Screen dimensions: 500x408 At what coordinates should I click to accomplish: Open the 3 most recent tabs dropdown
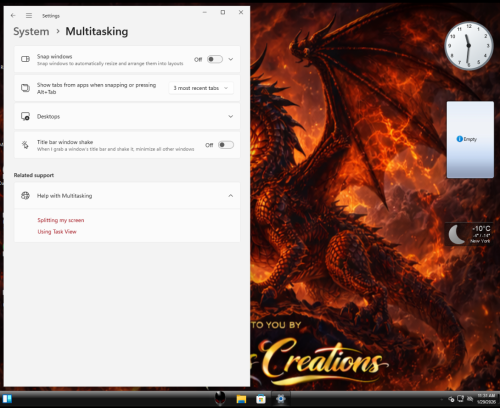pyautogui.click(x=201, y=88)
